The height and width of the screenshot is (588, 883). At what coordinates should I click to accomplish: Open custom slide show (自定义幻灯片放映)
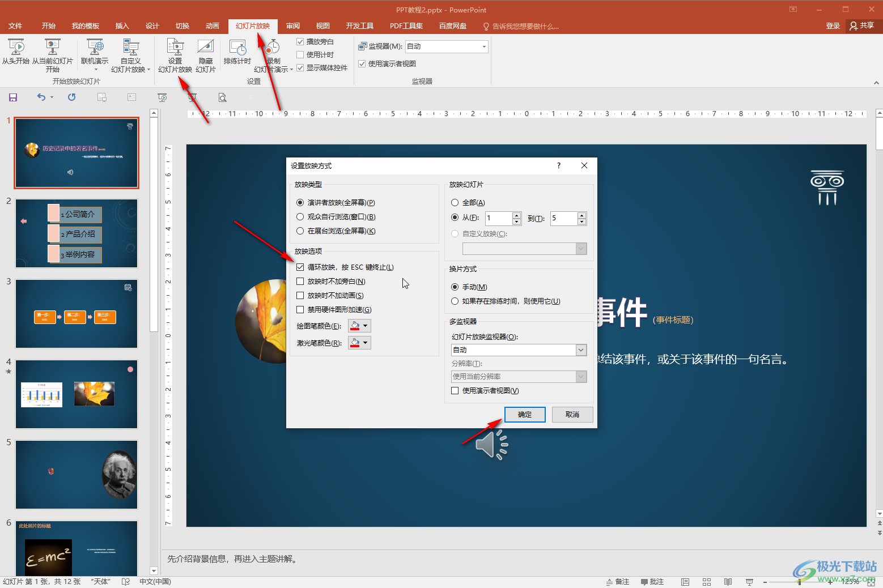[130, 56]
